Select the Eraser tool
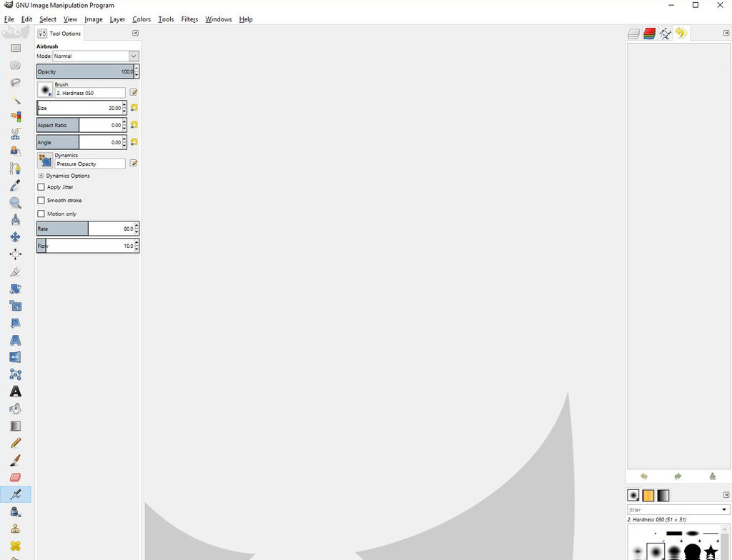The width and height of the screenshot is (732, 560). (x=16, y=477)
